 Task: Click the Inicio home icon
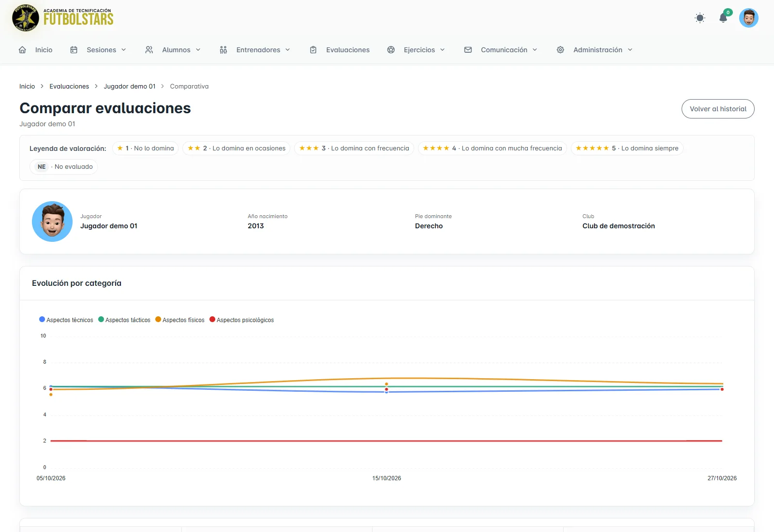(22, 50)
